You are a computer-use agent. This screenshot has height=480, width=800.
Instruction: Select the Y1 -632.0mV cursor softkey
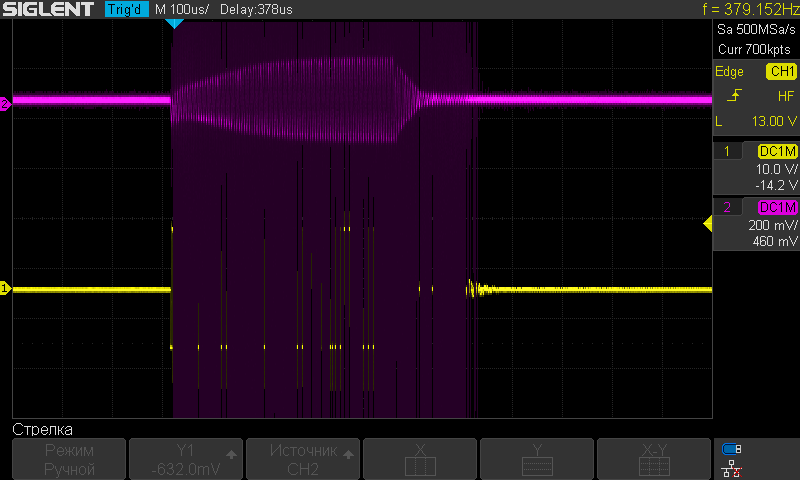tap(186, 459)
